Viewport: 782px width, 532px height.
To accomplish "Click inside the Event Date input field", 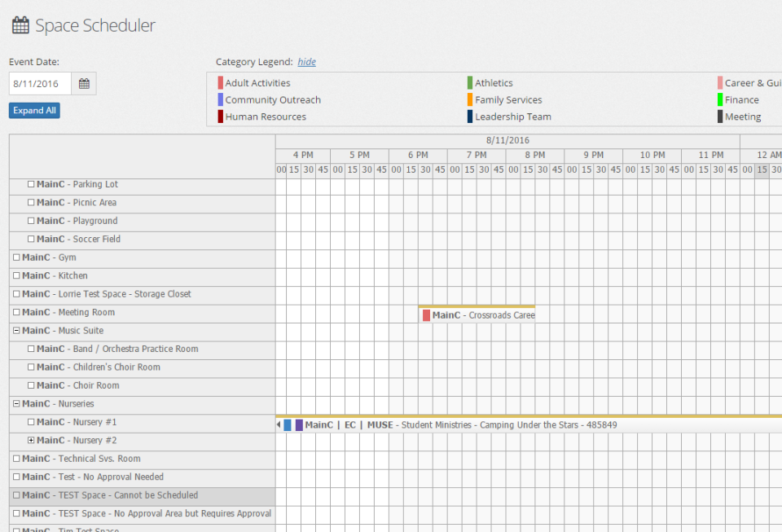I will tap(42, 82).
